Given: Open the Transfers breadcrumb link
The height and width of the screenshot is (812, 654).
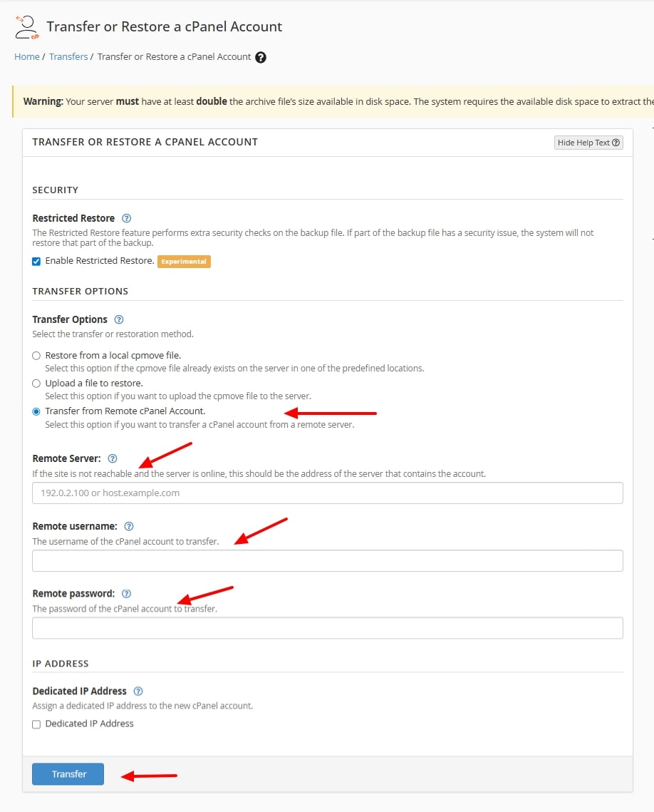Looking at the screenshot, I should tap(68, 57).
